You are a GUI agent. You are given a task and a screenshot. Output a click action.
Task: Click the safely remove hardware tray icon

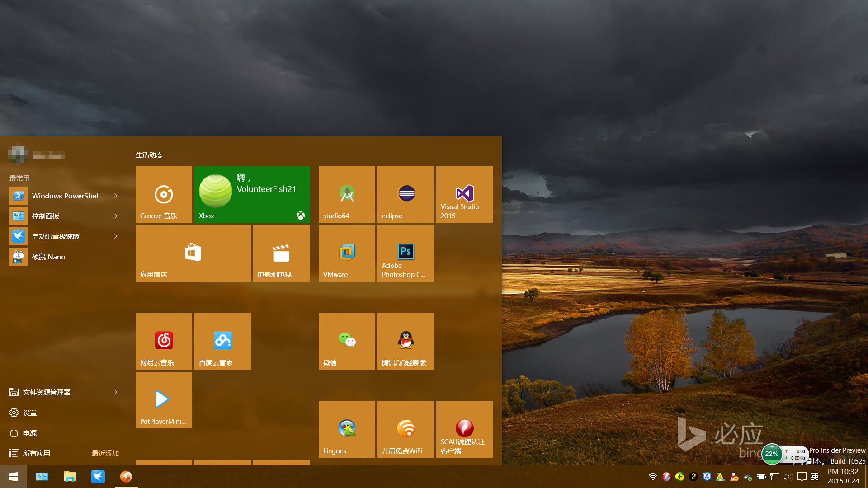tap(748, 477)
